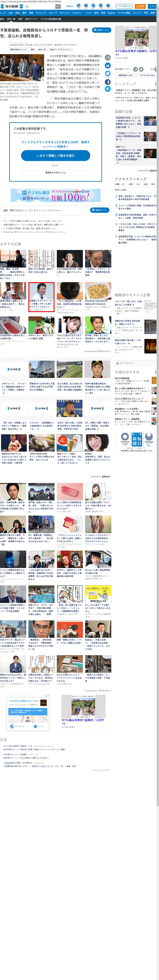This screenshot has height=980, width=159.
Task: Click 連載をフォロー button below campaign banner
Action: (x=99, y=210)
